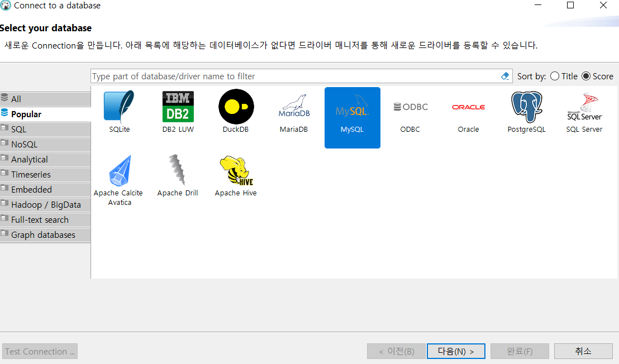The image size is (619, 364).
Task: Open the NoSQL category
Action: tap(45, 145)
